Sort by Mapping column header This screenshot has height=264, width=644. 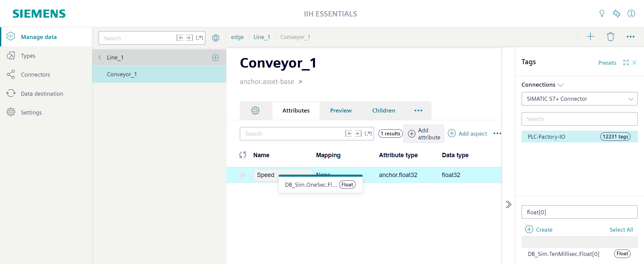pyautogui.click(x=328, y=155)
